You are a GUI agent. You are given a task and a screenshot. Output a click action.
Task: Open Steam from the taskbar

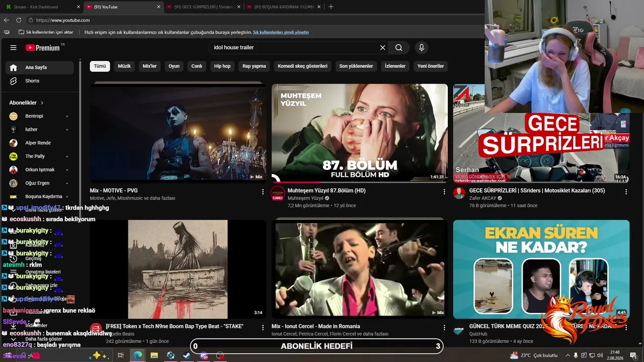[x=187, y=355]
